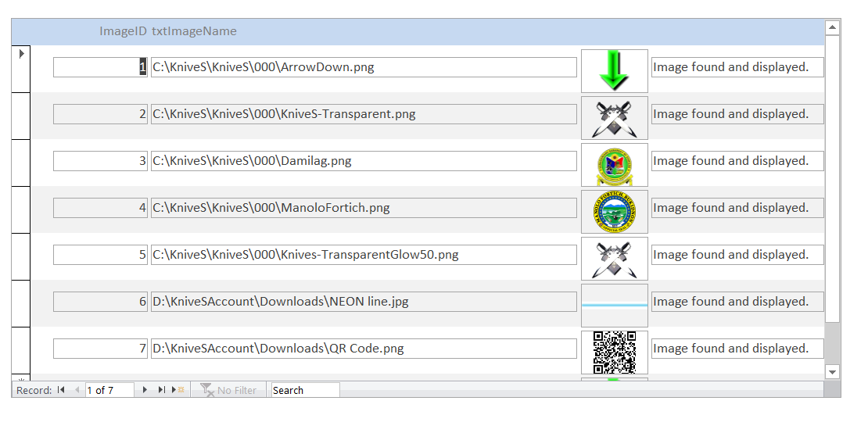Click the Record: label in navigation bar
Viewport: 868px width, 433px height.
(34, 391)
